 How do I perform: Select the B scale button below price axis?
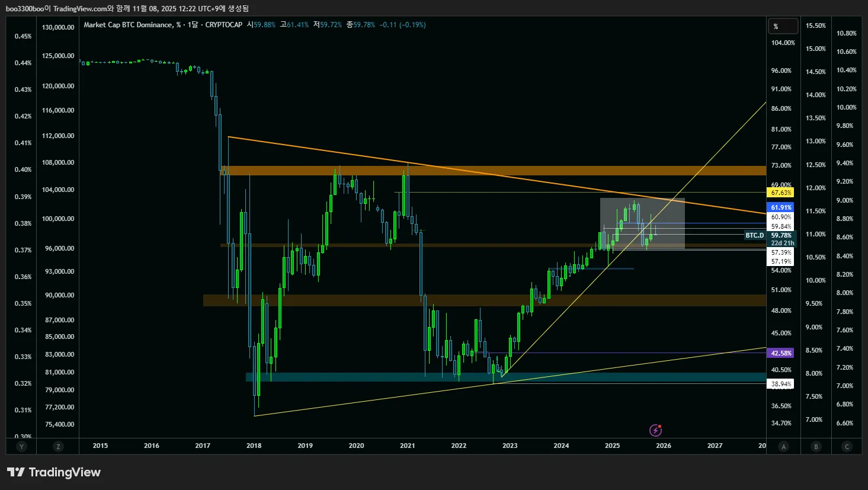click(x=816, y=446)
